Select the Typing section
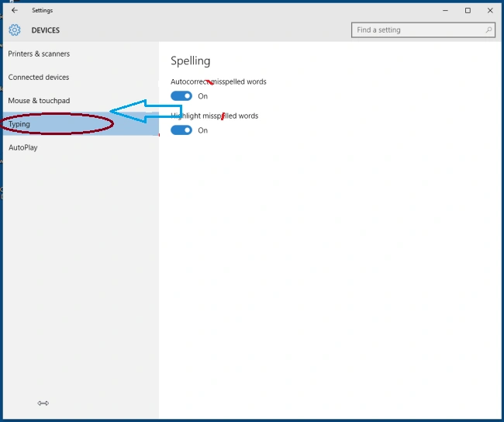The height and width of the screenshot is (422, 504). (x=81, y=124)
